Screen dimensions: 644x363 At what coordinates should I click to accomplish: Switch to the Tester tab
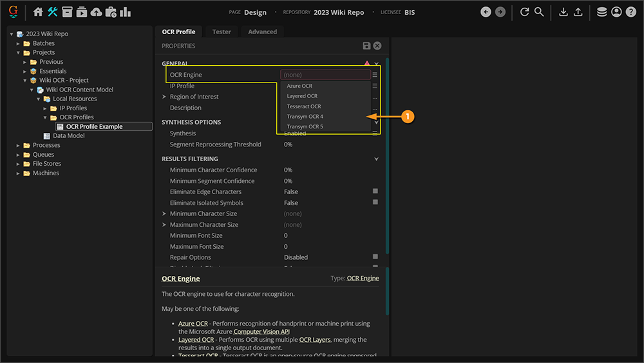point(222,32)
